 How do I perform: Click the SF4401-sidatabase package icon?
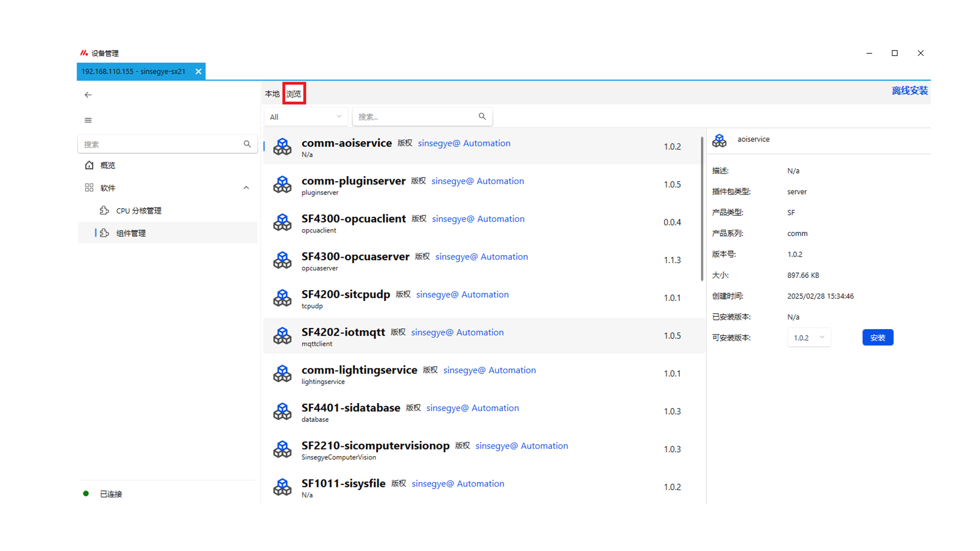coord(282,412)
